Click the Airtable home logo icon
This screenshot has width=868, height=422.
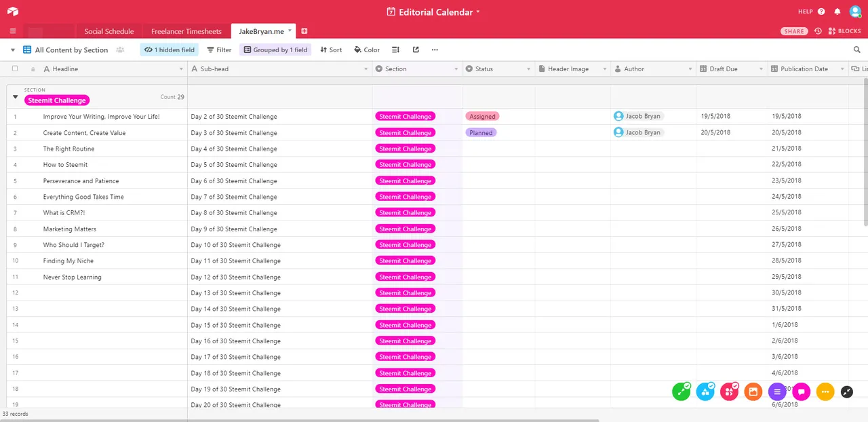click(x=13, y=12)
